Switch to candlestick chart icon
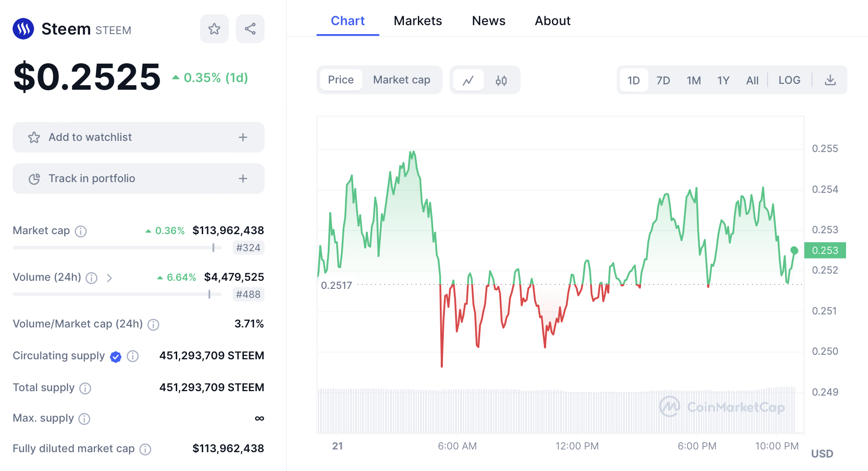The height and width of the screenshot is (471, 868). point(501,80)
